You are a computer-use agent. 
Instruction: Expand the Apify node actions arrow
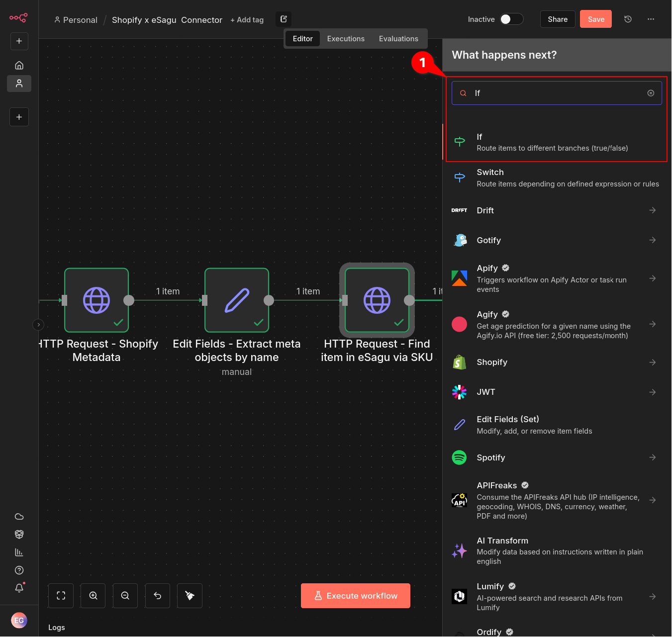coord(653,278)
